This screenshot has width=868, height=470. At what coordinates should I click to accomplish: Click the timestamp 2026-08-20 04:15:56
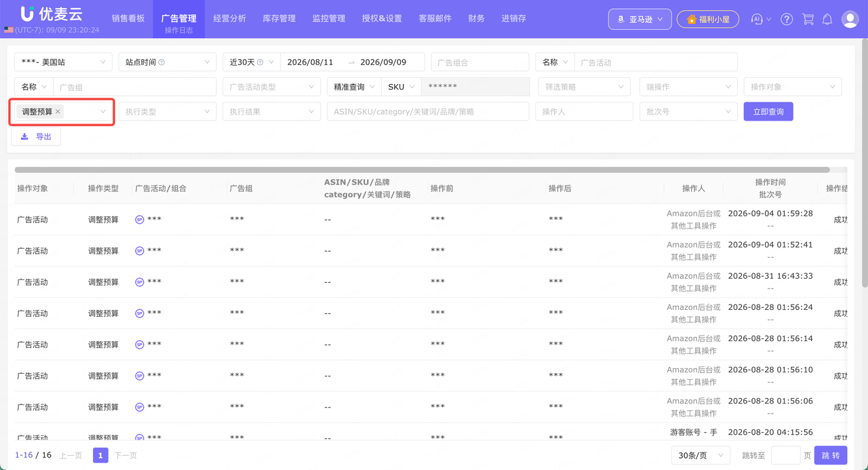[x=770, y=432]
